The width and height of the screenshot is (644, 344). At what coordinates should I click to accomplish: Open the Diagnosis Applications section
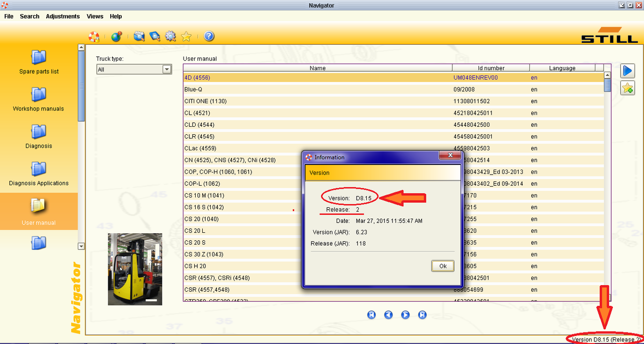click(39, 174)
